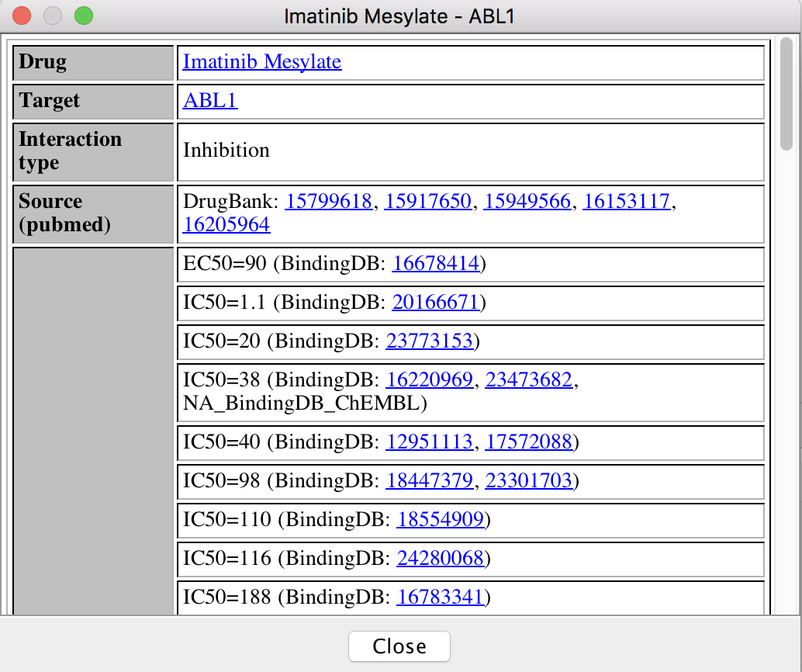The height and width of the screenshot is (672, 802).
Task: Open BindingDB reference 18447379 for IC50=98
Action: [x=429, y=480]
